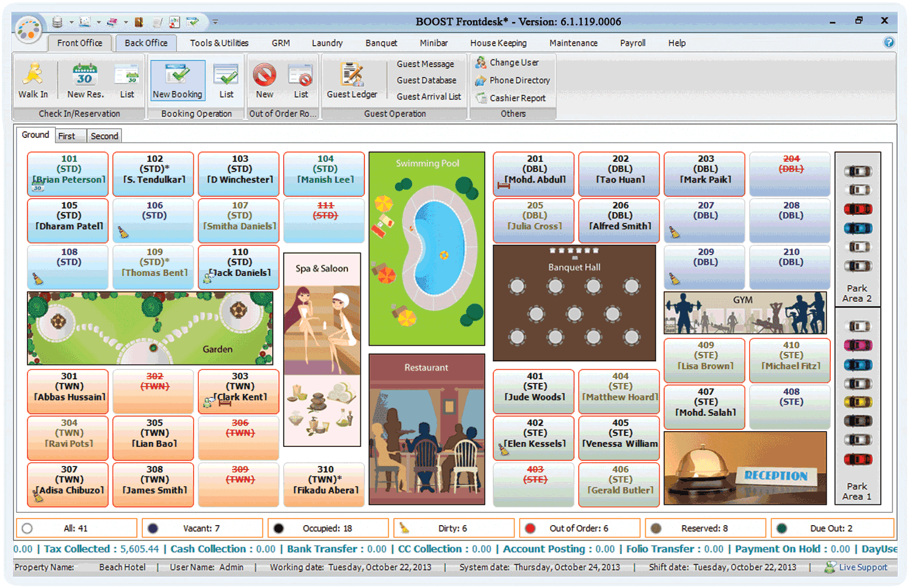The height and width of the screenshot is (588, 909).
Task: Open the House Keeping tab
Action: point(498,43)
